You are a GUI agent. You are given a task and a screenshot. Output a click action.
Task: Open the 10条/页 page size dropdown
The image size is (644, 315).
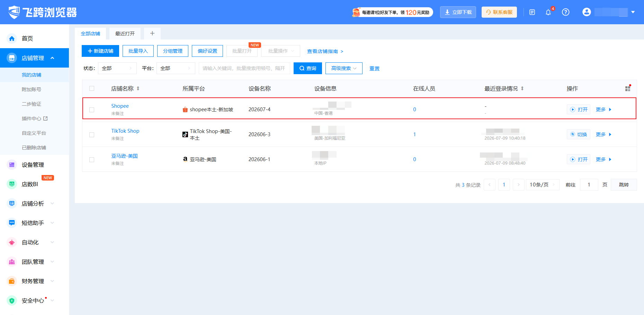click(x=543, y=185)
